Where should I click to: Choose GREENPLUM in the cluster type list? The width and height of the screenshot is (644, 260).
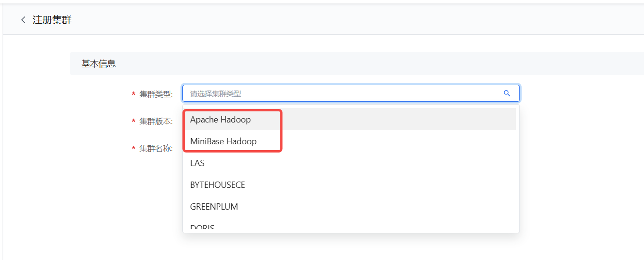tap(214, 207)
